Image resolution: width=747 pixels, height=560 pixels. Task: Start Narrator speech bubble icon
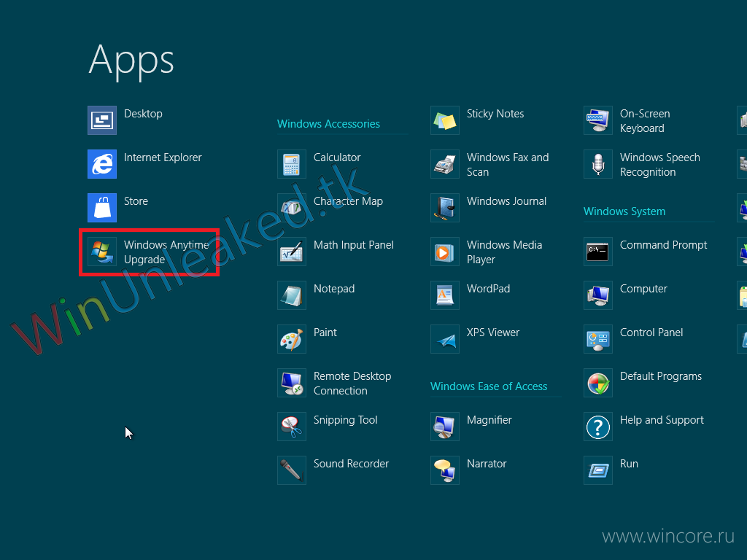[445, 470]
